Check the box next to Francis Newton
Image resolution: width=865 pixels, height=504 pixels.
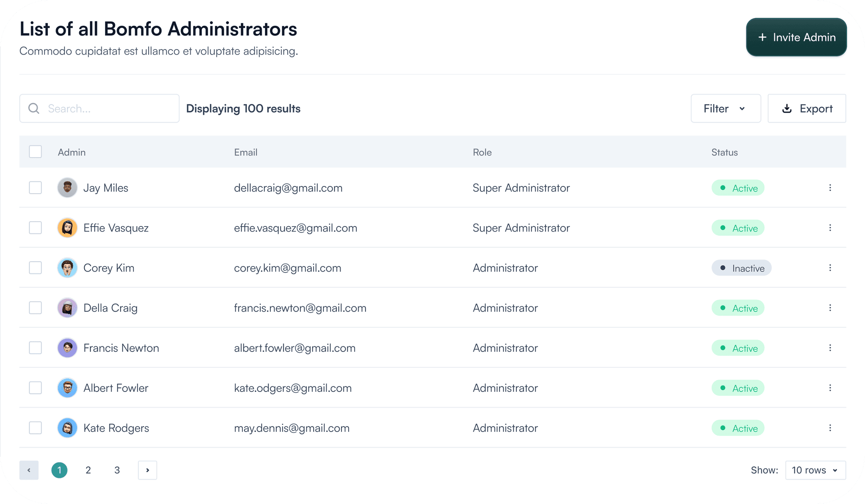(x=35, y=348)
